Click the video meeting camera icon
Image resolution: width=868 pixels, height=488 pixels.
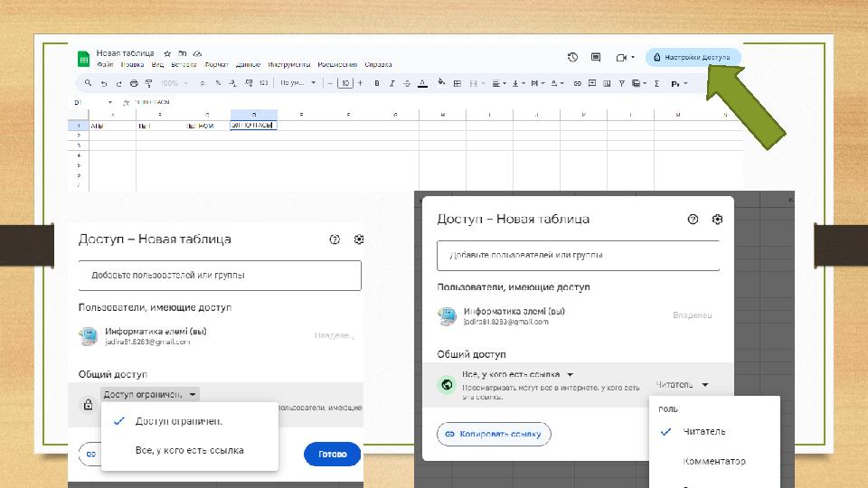click(621, 58)
